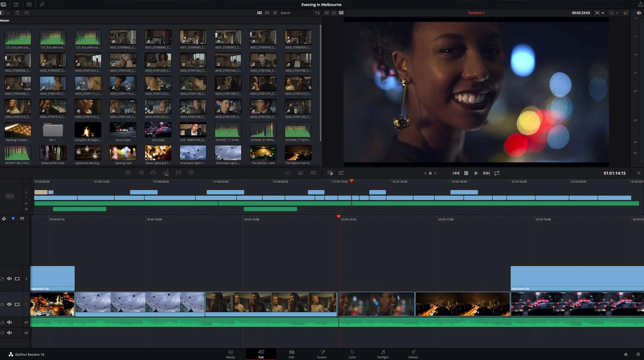Click the import media icon above the bin
The image size is (644, 360).
17,13
